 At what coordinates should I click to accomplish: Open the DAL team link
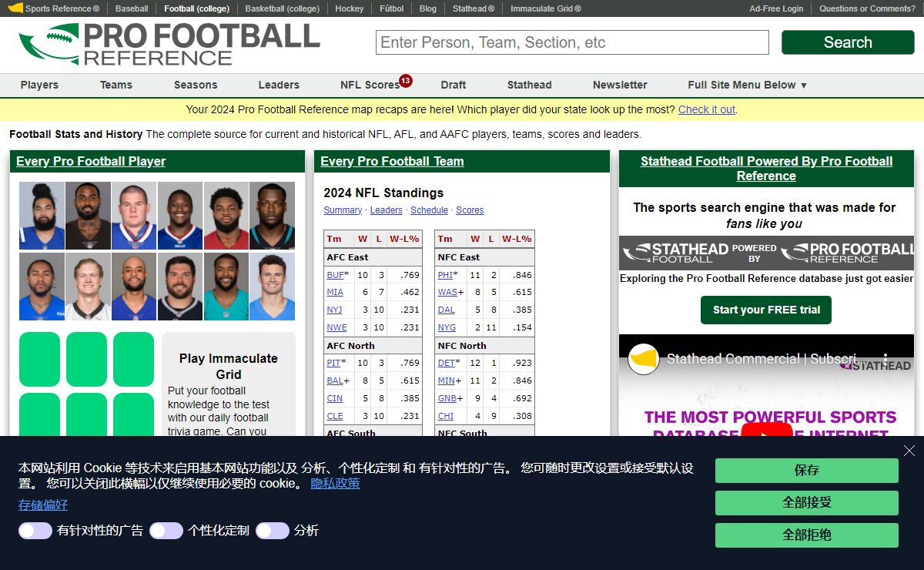[x=446, y=310]
